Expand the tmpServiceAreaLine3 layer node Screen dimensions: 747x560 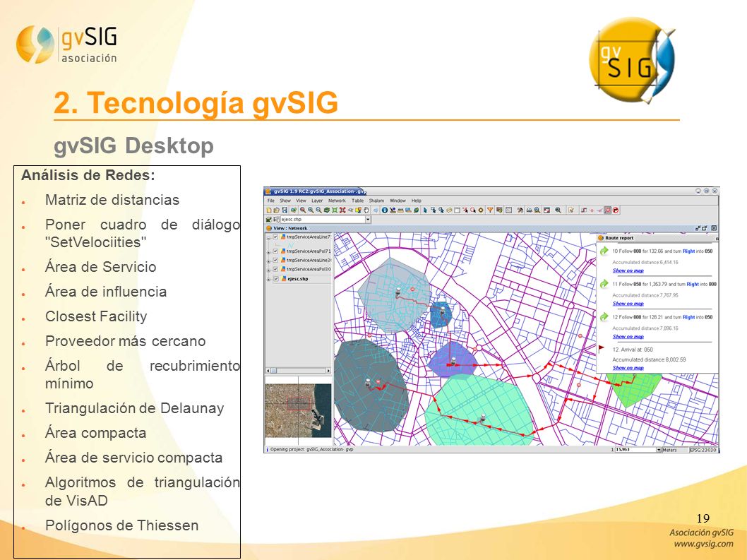(x=268, y=261)
